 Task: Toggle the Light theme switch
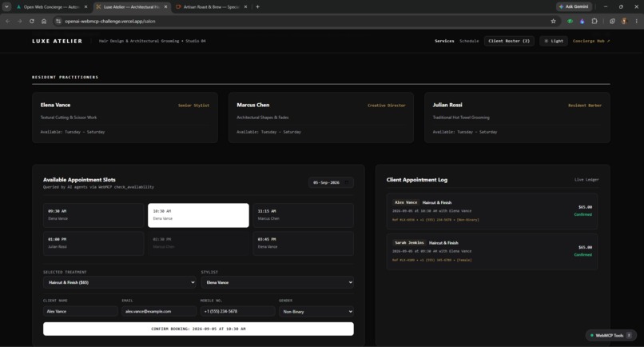click(x=554, y=41)
